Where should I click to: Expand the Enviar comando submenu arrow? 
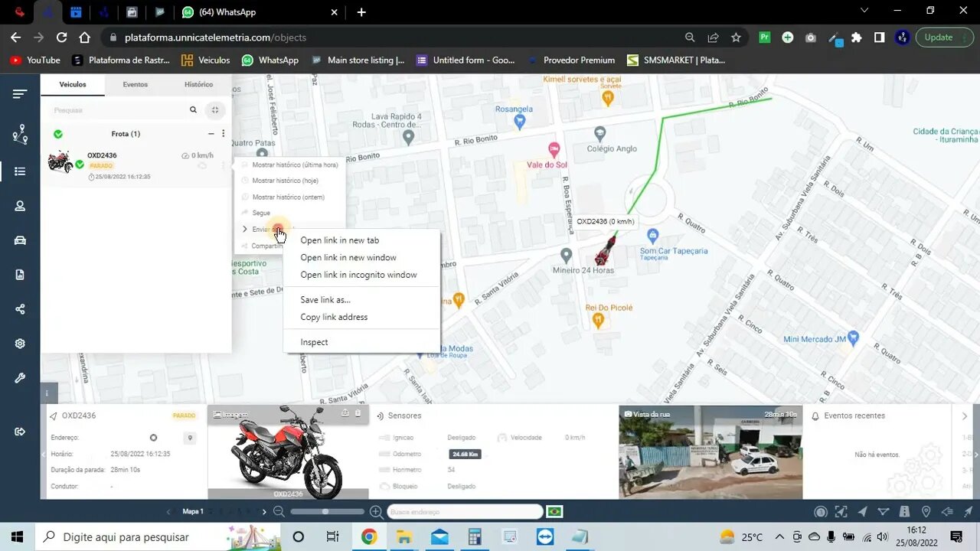(245, 229)
